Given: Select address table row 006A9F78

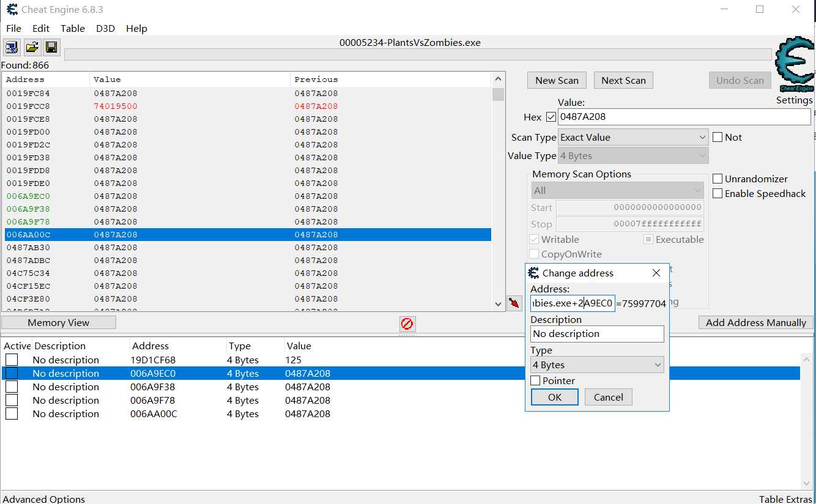Looking at the screenshot, I should point(401,400).
